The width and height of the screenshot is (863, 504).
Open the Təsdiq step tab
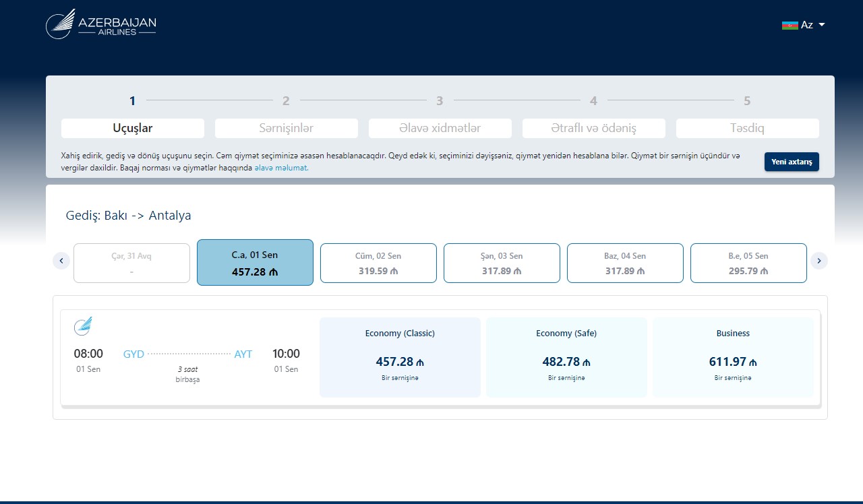pos(747,128)
